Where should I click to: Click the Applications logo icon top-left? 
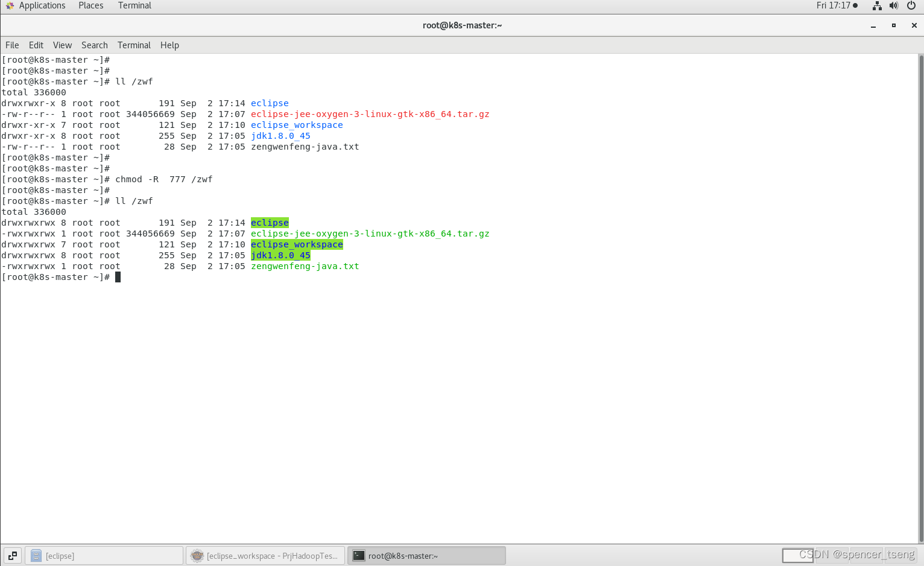pos(9,5)
